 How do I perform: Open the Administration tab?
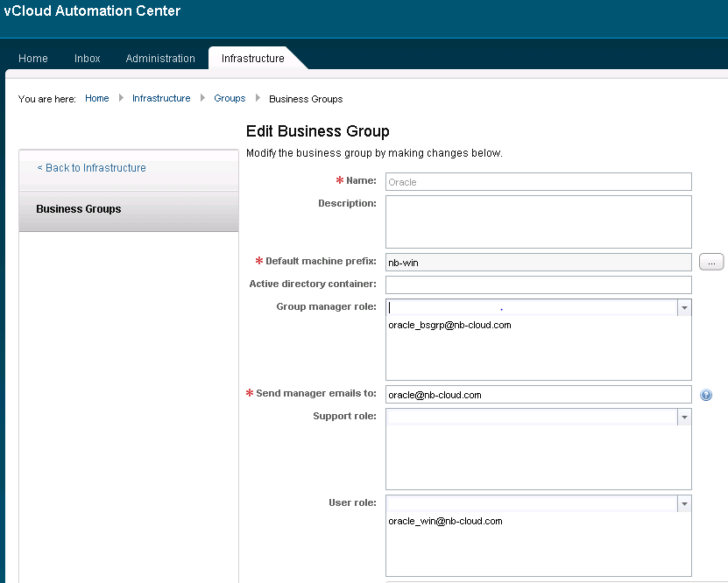pos(160,59)
